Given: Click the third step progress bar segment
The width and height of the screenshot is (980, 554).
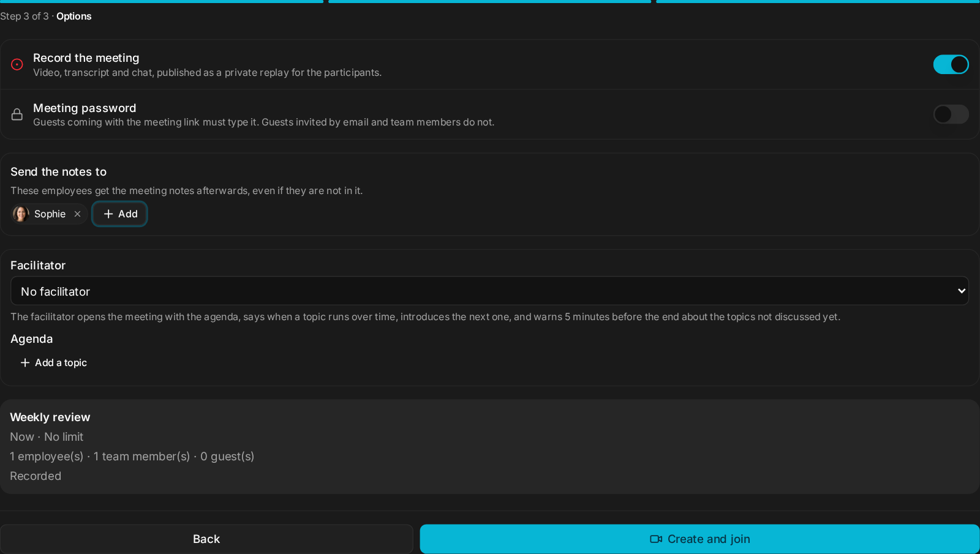Looking at the screenshot, I should pyautogui.click(x=818, y=1).
